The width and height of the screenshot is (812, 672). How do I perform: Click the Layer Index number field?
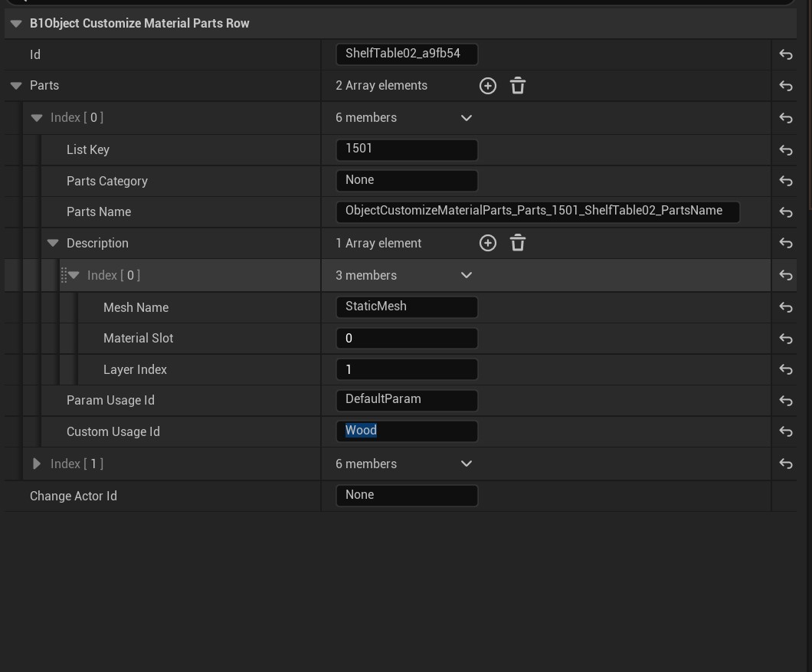click(407, 369)
